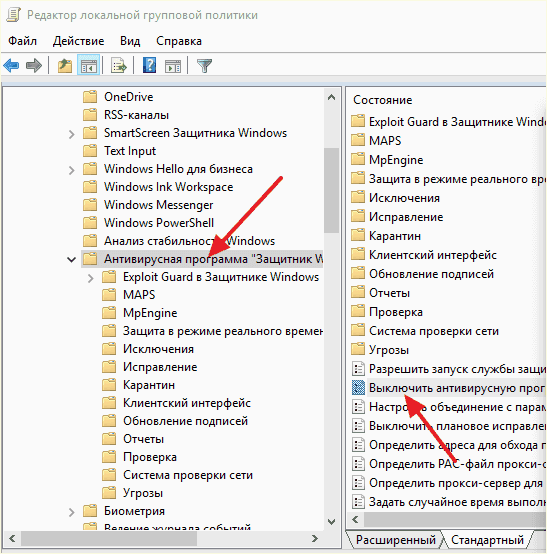Select Определить прокси-сервер policy
The image size is (547, 554).
[x=456, y=483]
